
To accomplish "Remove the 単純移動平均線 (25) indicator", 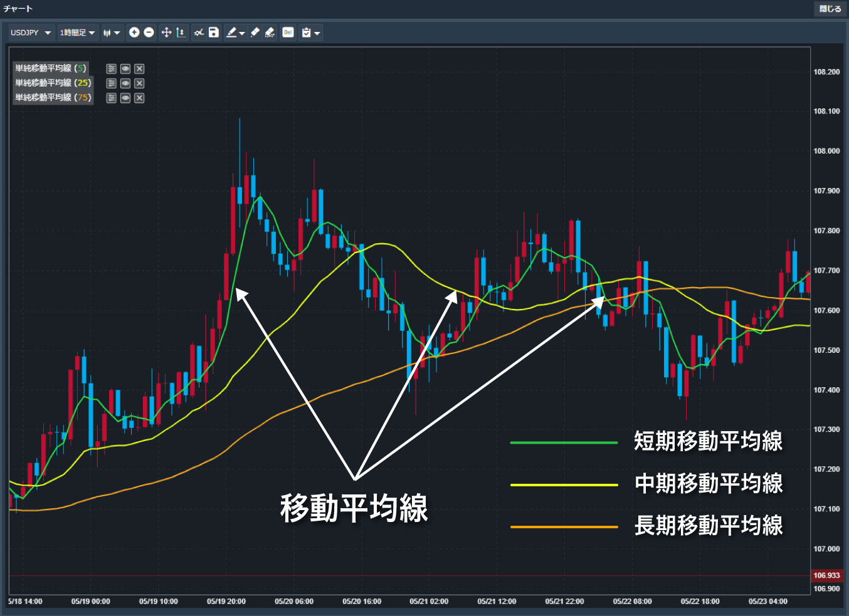I will coord(139,83).
